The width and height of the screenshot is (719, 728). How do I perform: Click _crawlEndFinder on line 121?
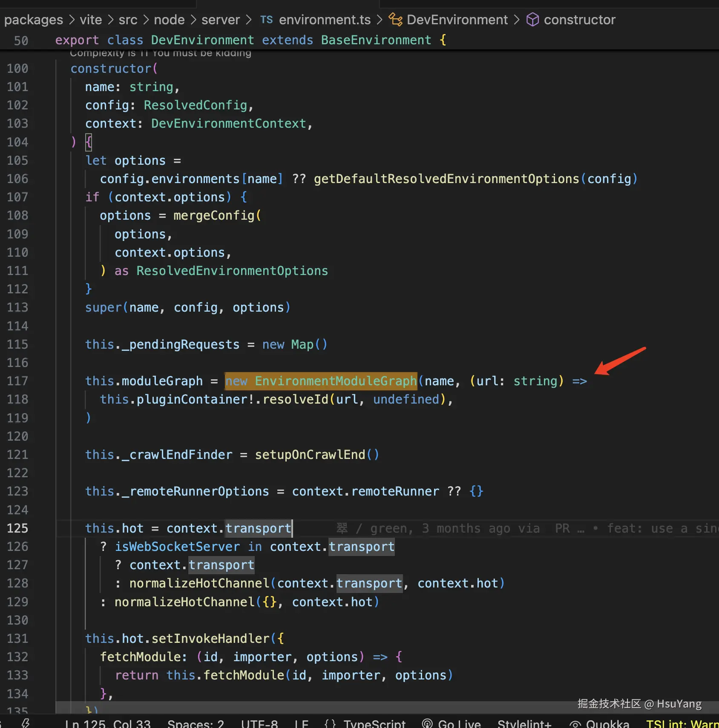(177, 455)
